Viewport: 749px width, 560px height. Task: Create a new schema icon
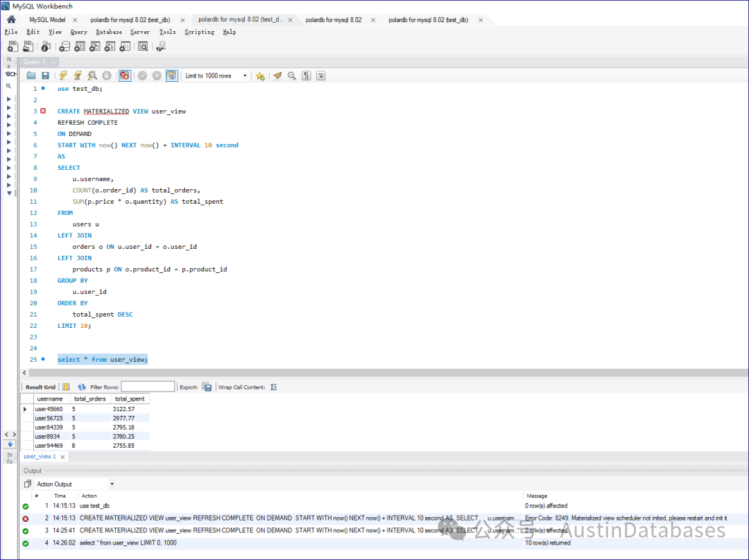click(x=64, y=46)
